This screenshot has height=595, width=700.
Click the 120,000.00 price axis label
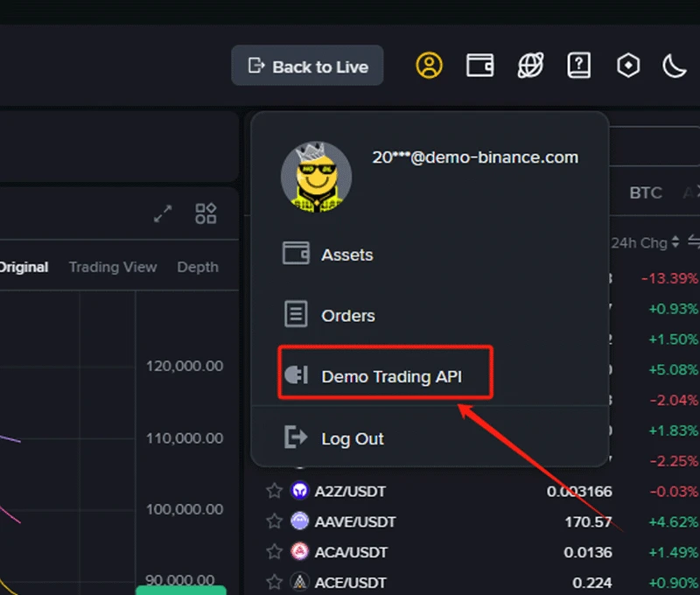185,366
